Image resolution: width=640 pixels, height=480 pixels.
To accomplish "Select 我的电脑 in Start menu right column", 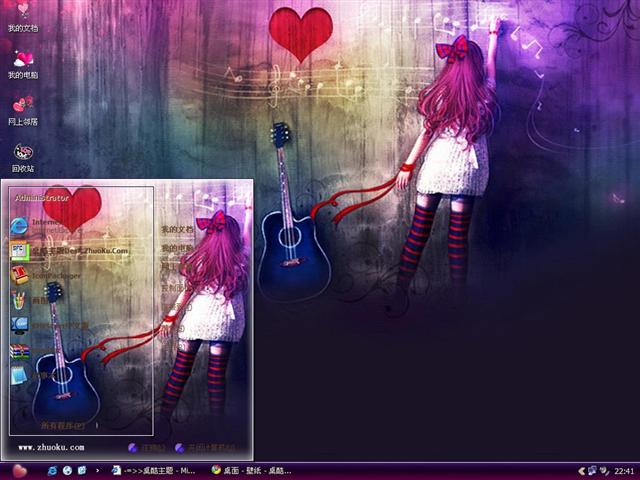I will point(177,248).
